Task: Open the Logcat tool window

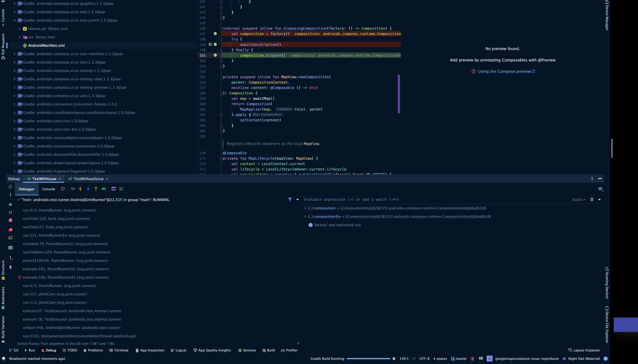Action: pyautogui.click(x=178, y=350)
